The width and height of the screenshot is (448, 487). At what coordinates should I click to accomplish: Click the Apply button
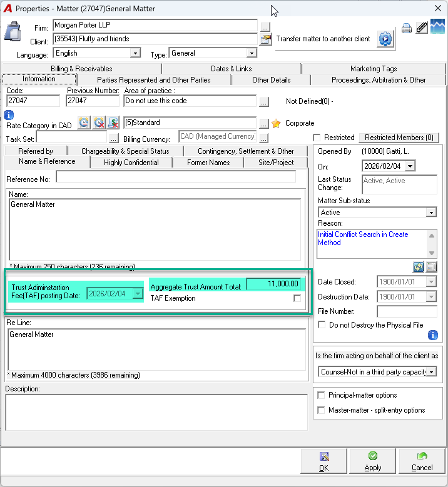click(372, 461)
